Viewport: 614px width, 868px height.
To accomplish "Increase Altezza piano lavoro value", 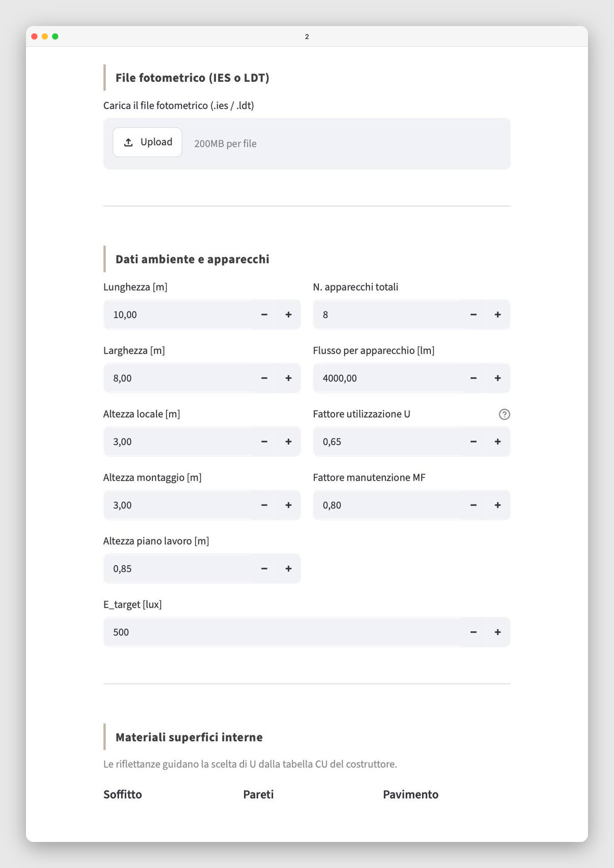I will click(288, 569).
